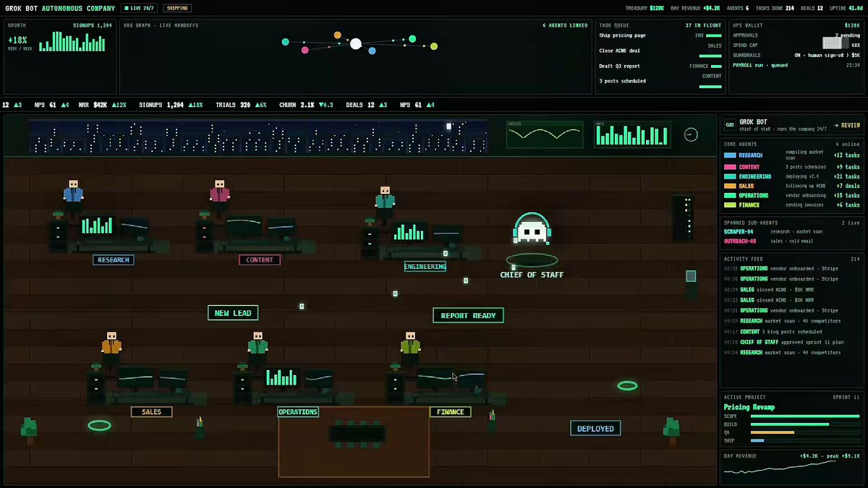
Task: Select the Finance agent avatar at its desk
Action: [411, 345]
